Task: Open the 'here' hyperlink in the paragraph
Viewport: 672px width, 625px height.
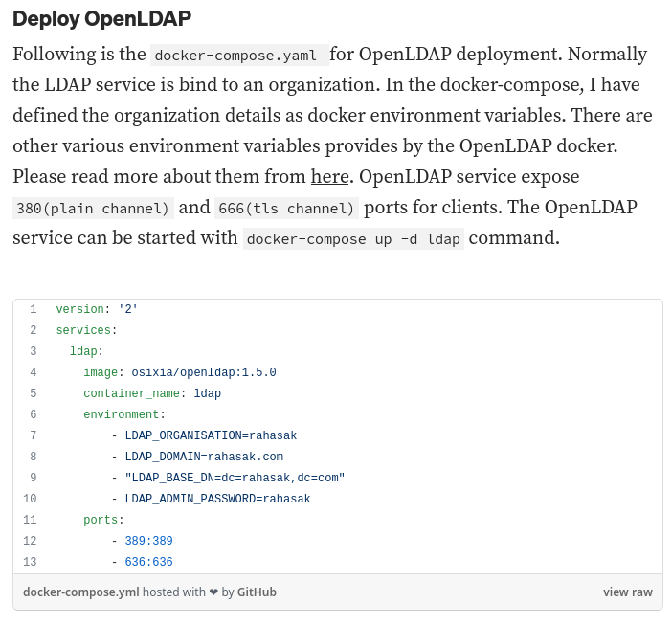Action: point(328,177)
